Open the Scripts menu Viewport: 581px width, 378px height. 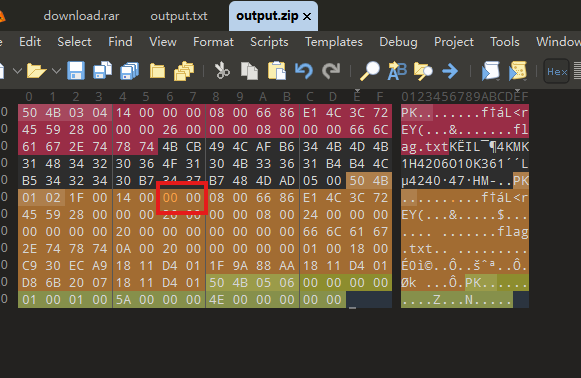click(269, 42)
